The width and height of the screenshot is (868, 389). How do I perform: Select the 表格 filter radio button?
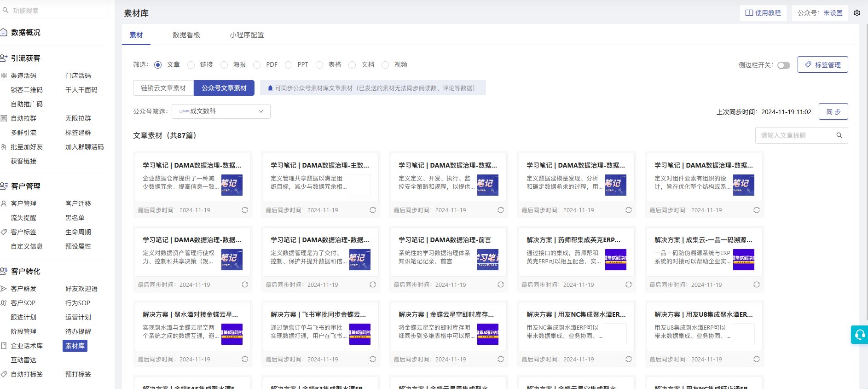(319, 65)
